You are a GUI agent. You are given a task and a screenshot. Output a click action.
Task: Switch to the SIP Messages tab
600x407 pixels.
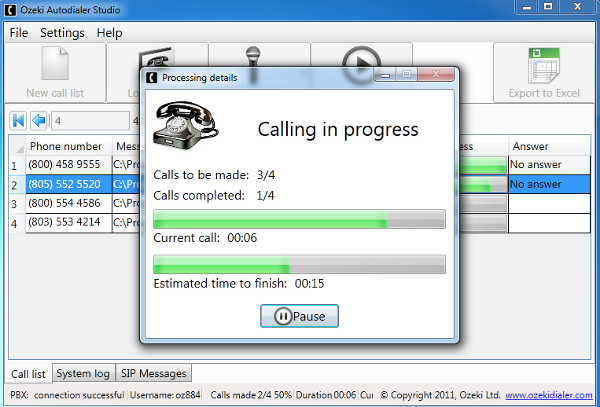(153, 374)
